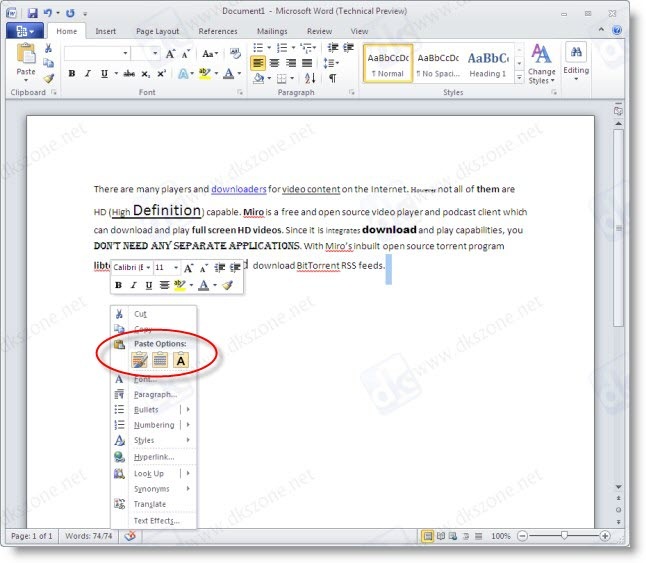Click the Sort icon in the Paragraph group
The image size is (646, 563).
tap(310, 78)
